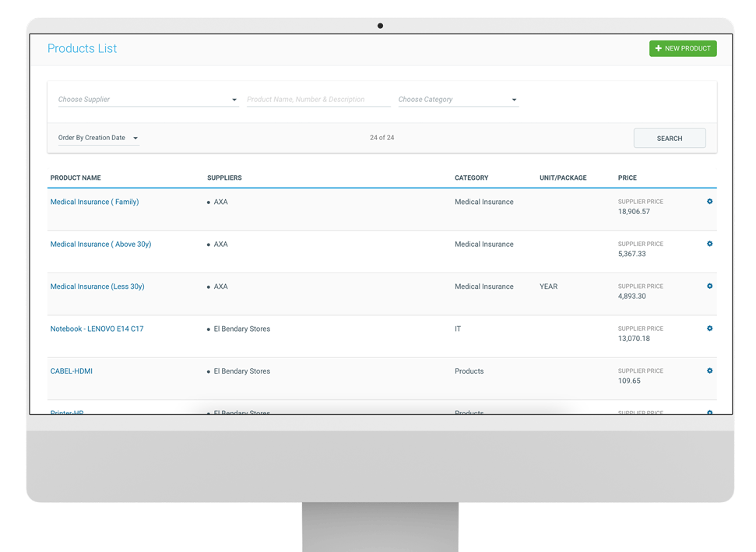756x552 pixels.
Task: Open Medical Insurance (Above 30y) product
Action: [100, 244]
